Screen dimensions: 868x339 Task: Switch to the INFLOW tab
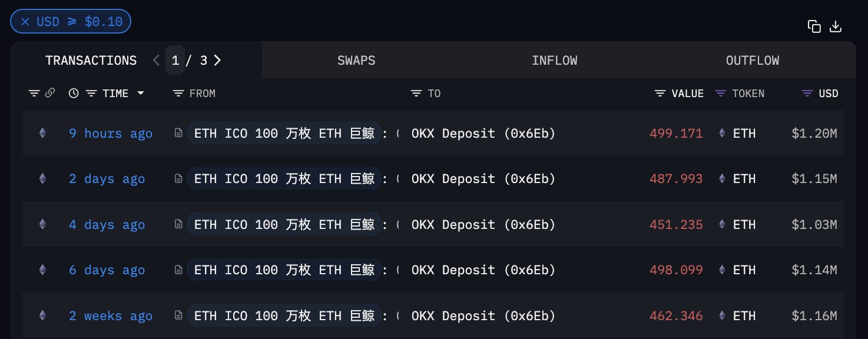554,59
